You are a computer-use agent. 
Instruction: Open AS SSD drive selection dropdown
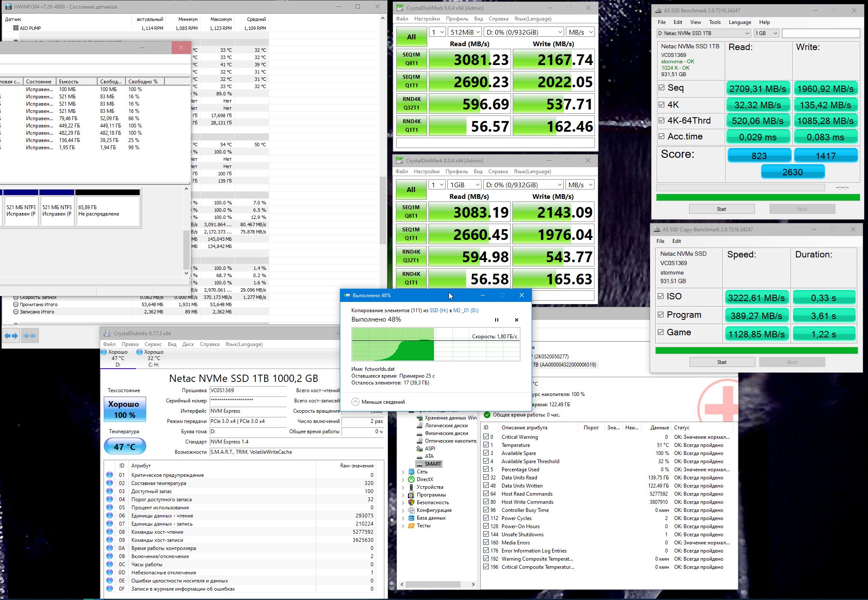point(704,33)
